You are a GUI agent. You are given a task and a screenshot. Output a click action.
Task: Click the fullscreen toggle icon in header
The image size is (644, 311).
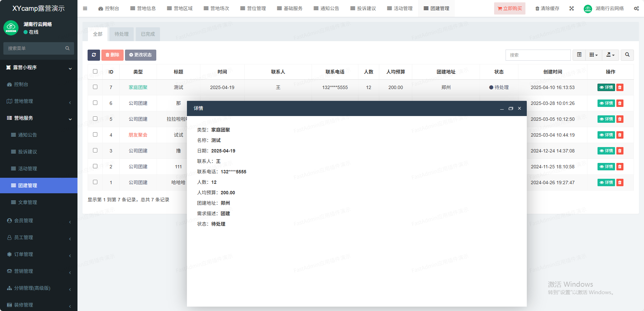click(572, 8)
